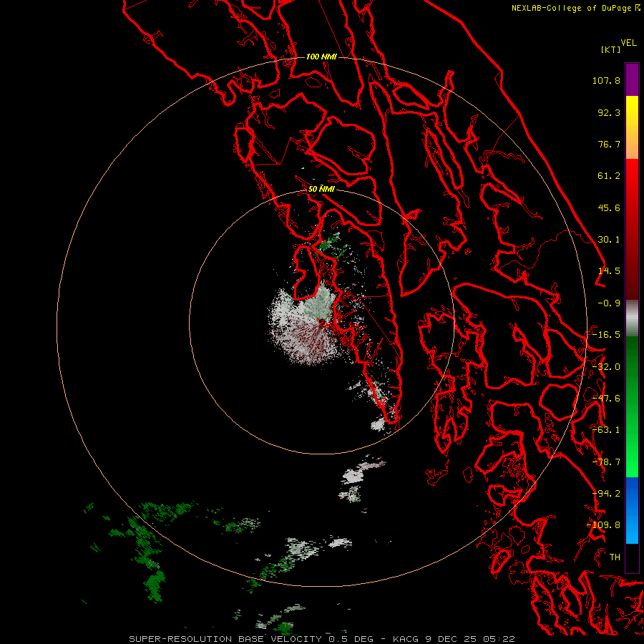This screenshot has height=644, width=644.
Task: Click the 30.1 velocity scale value
Action: (609, 240)
